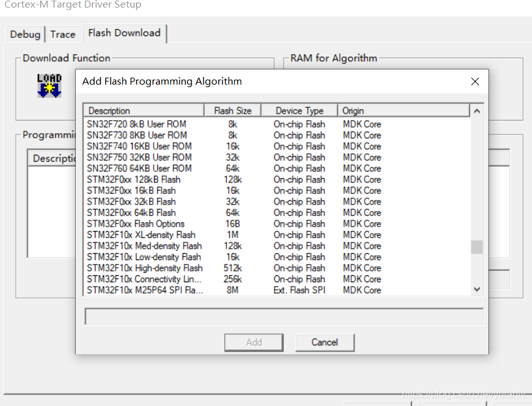Close the Add Flash Programming Algorithm dialog
532x406 pixels.
(475, 81)
